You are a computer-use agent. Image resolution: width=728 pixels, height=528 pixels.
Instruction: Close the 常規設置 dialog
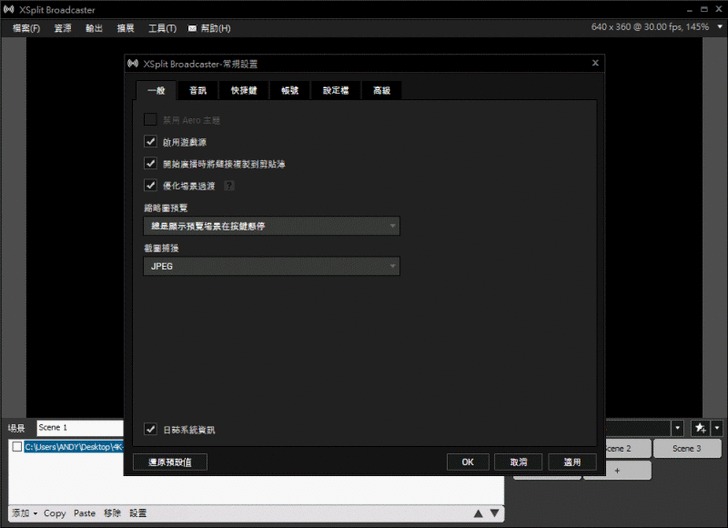[x=595, y=63]
